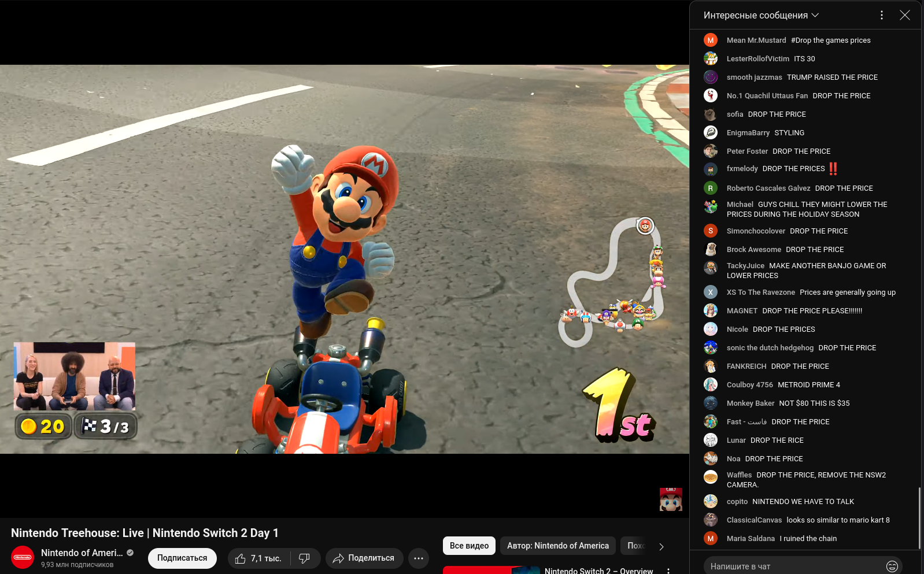
Task: Subscribe using the Подписаться button
Action: 182,558
